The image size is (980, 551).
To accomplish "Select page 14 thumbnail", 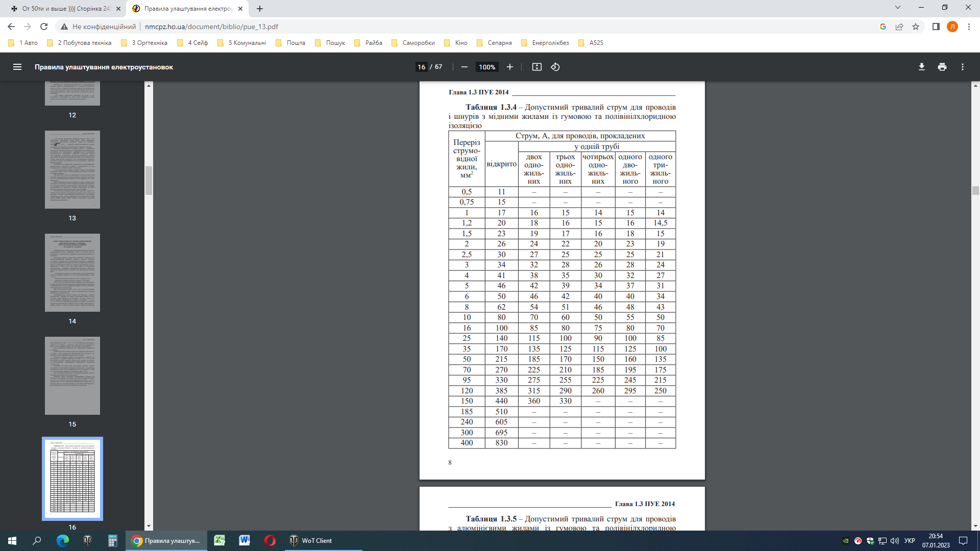I will click(x=72, y=272).
